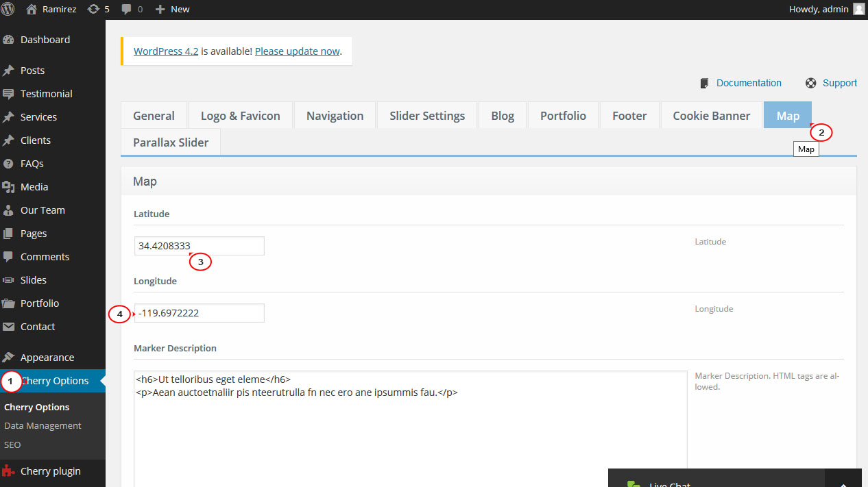Click the Posts pin icon

pyautogui.click(x=8, y=71)
